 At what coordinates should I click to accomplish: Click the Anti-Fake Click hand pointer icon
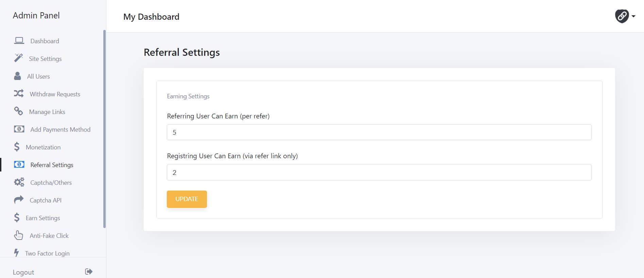pyautogui.click(x=18, y=235)
